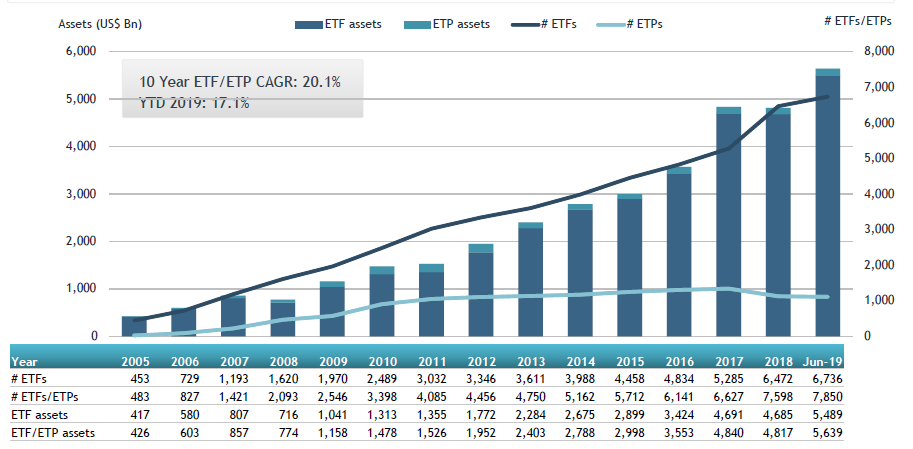Click the '453' cell in # ETFs row

(x=140, y=379)
